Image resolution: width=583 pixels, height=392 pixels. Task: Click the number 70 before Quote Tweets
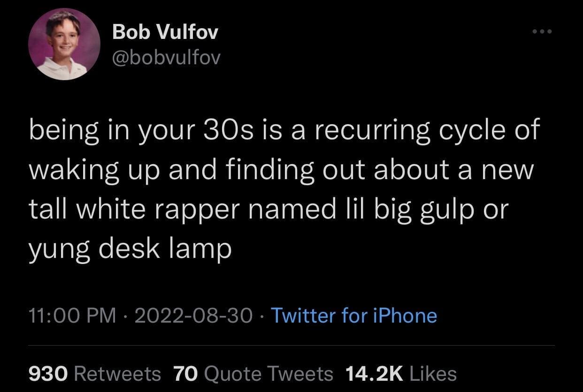tap(186, 374)
